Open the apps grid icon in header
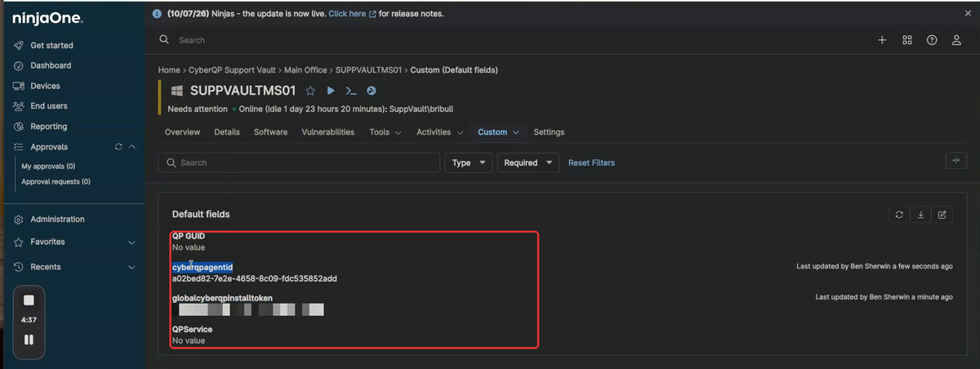Viewport: 980px width, 369px height. tap(906, 40)
